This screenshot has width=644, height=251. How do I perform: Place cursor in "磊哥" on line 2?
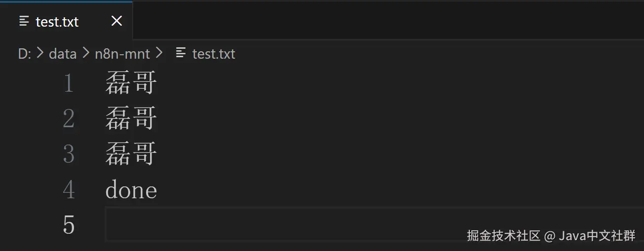pos(131,119)
